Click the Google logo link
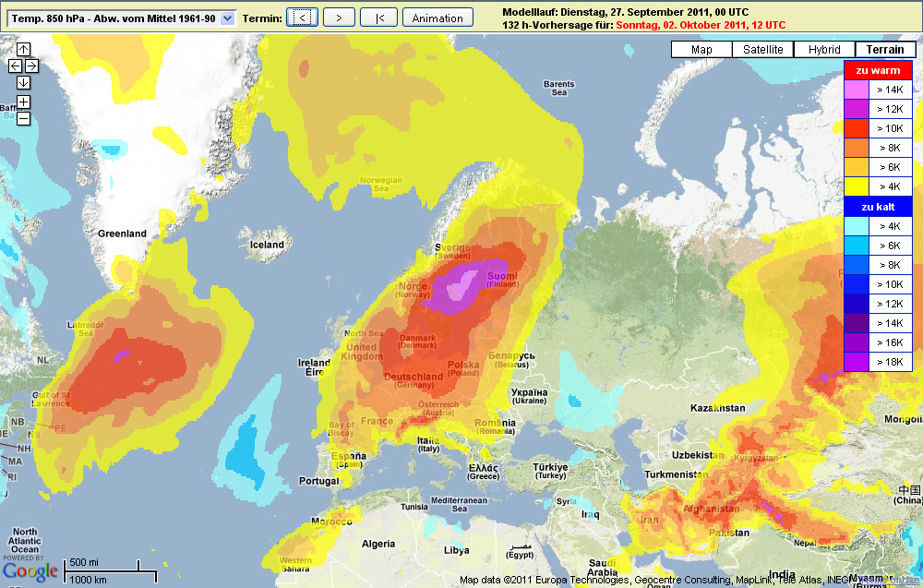The image size is (923, 588). click(x=30, y=571)
